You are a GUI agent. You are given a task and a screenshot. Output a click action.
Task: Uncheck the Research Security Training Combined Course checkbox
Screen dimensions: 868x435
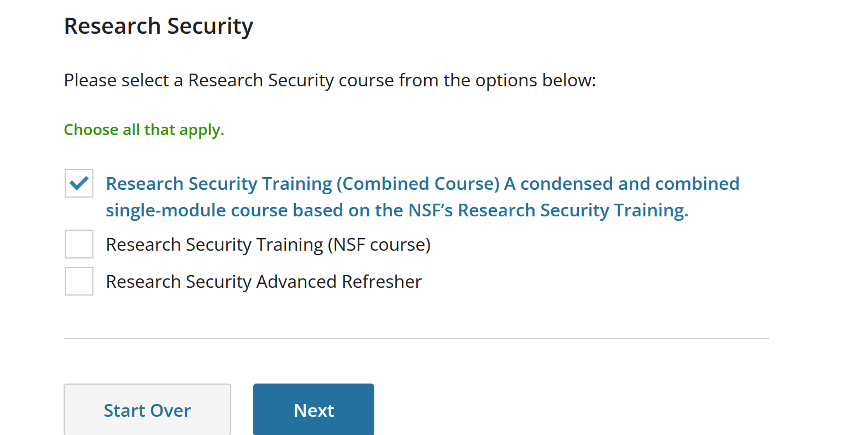[79, 183]
